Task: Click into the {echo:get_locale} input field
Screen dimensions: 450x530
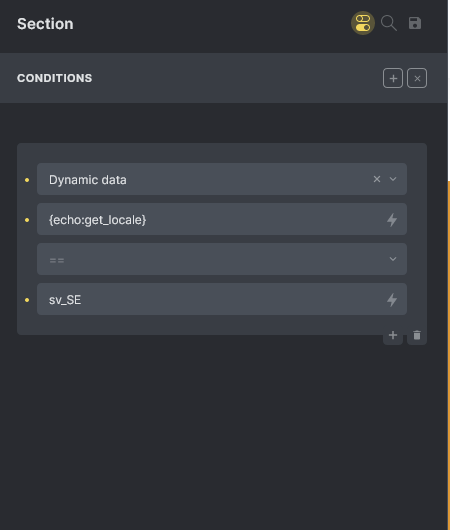Action: coord(210,219)
